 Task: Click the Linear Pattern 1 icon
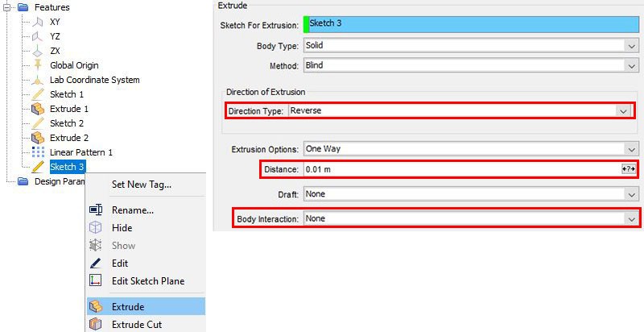pos(37,152)
